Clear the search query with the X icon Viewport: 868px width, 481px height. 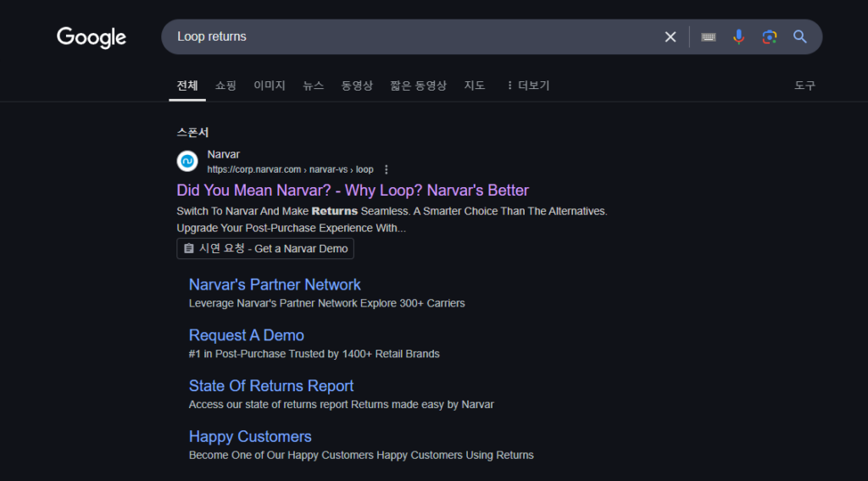[670, 37]
